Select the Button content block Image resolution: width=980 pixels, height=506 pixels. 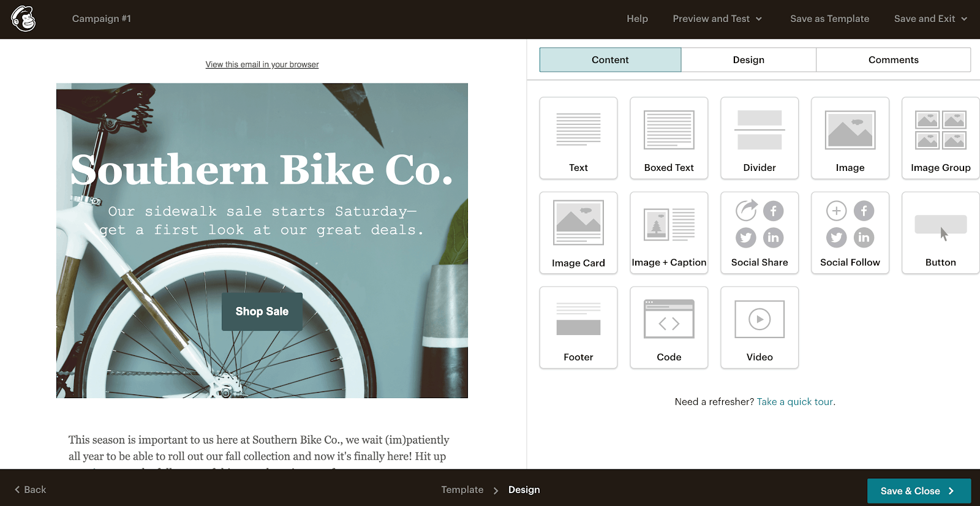[x=941, y=233]
